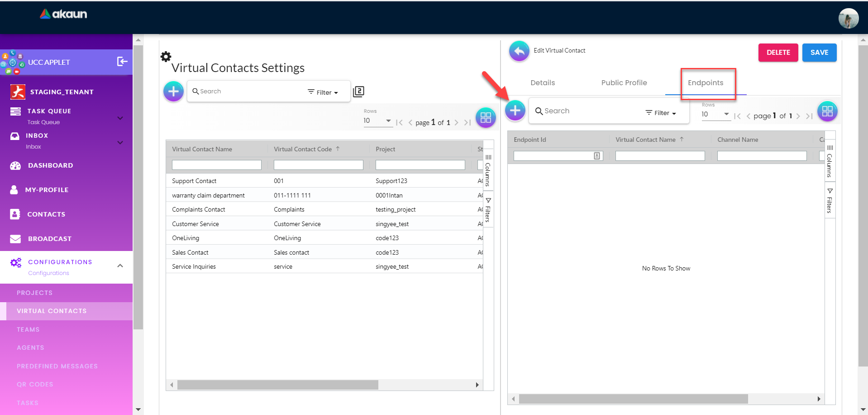This screenshot has width=868, height=415.
Task: Toggle grid view in Virtual Contacts list
Action: point(486,118)
